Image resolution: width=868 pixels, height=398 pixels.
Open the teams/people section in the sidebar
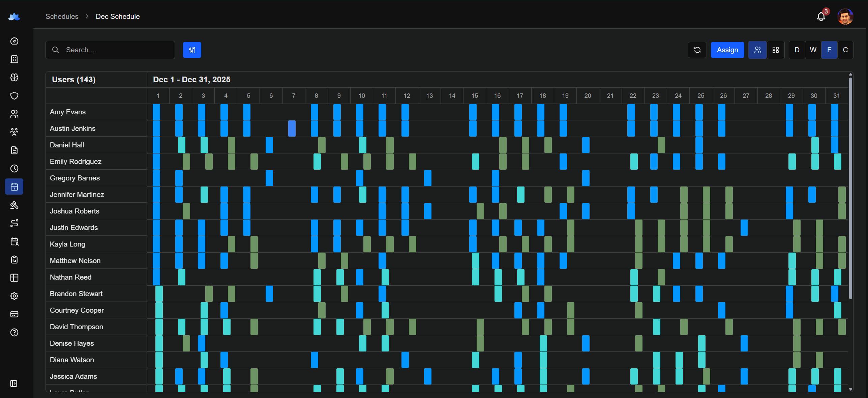pos(14,114)
